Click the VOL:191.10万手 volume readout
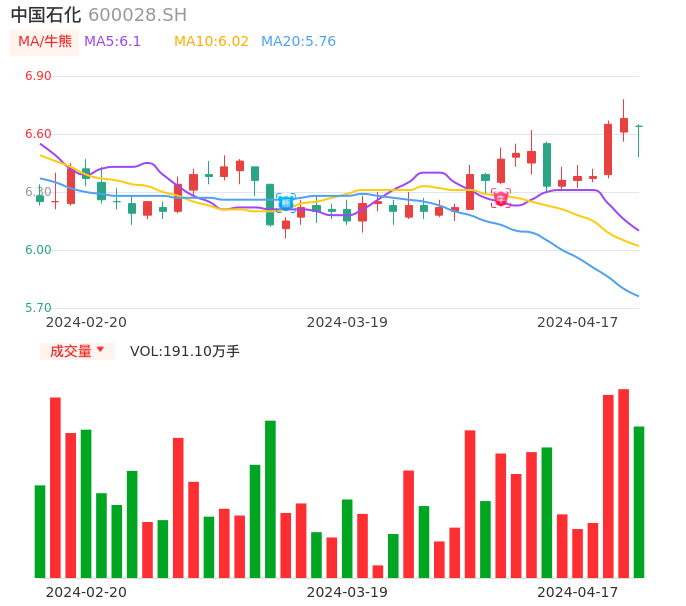This screenshot has height=606, width=686. coord(185,351)
